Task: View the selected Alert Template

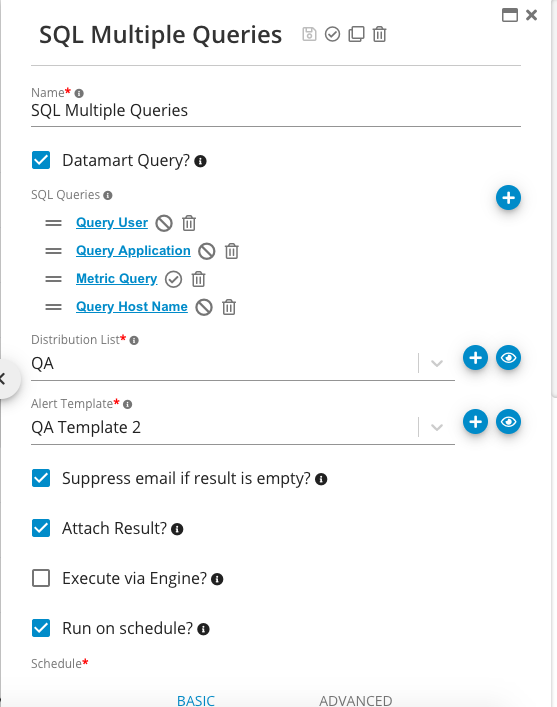Action: [x=508, y=422]
